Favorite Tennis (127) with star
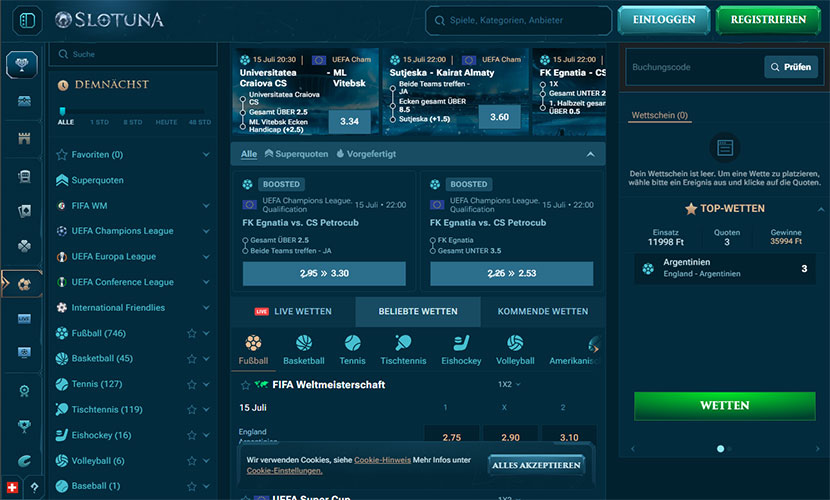This screenshot has height=500, width=830. (x=192, y=385)
